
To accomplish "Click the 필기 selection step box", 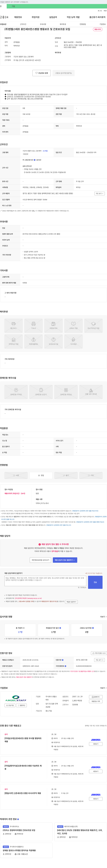I will [66, 475].
